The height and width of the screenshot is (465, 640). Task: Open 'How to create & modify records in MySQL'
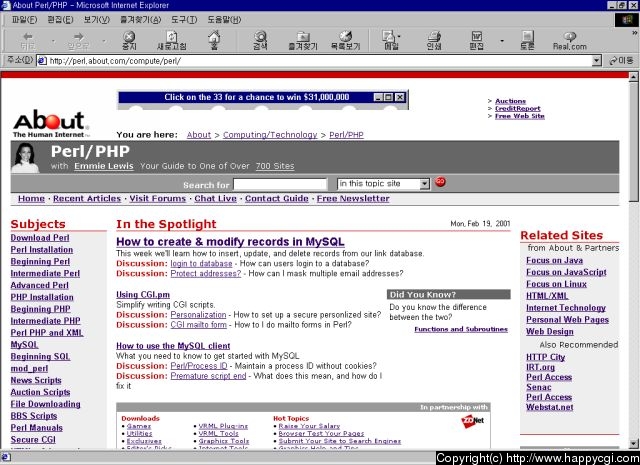point(230,242)
